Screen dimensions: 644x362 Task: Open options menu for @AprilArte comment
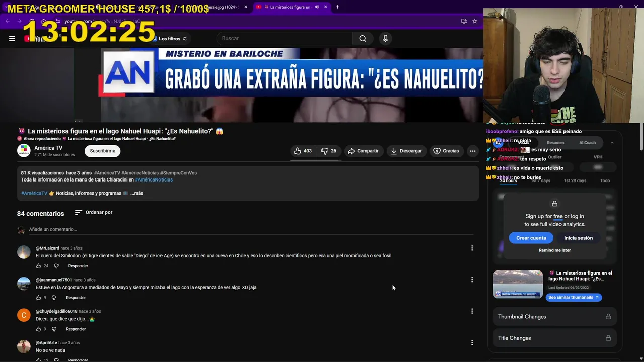(x=472, y=342)
